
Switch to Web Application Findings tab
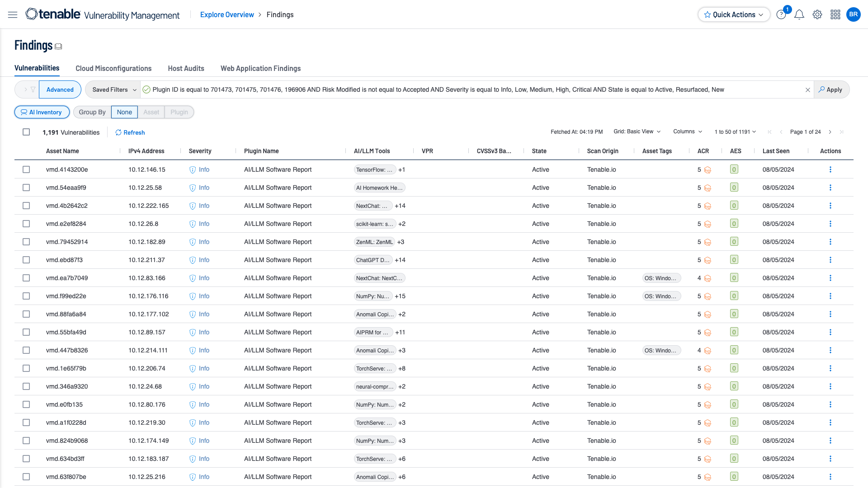point(260,69)
